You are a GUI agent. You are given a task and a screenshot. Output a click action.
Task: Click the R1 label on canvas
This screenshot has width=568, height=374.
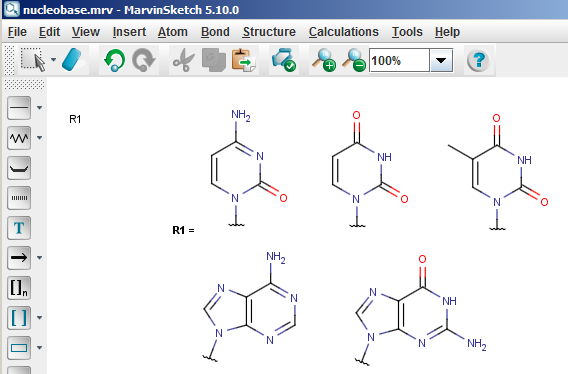pyautogui.click(x=75, y=119)
